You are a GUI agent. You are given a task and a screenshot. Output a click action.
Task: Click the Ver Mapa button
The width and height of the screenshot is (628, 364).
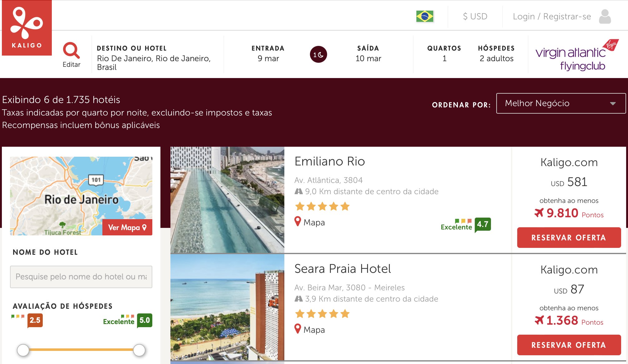127,227
